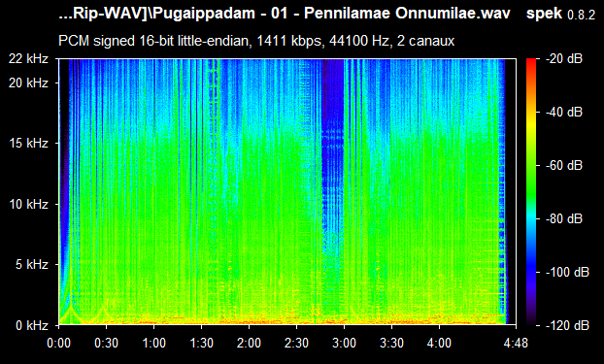Click the 22 kHz frequency label
The height and width of the screenshot is (364, 604).
[x=29, y=59]
